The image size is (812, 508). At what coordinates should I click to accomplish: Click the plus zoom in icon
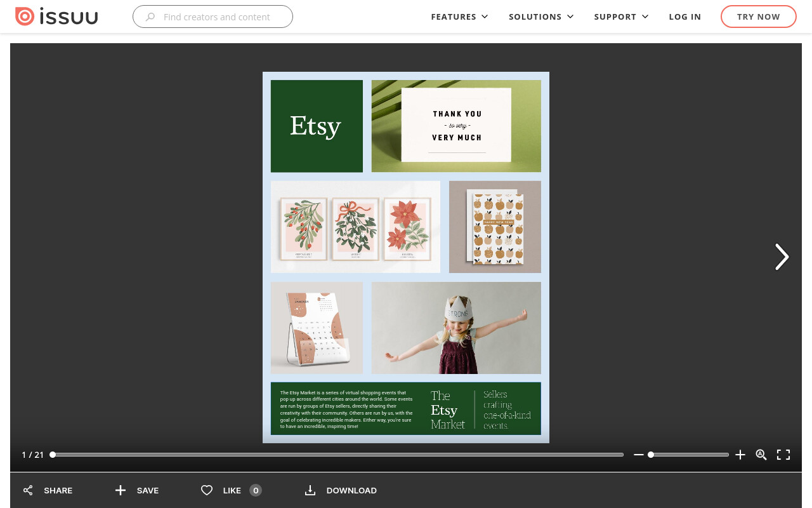coord(740,455)
